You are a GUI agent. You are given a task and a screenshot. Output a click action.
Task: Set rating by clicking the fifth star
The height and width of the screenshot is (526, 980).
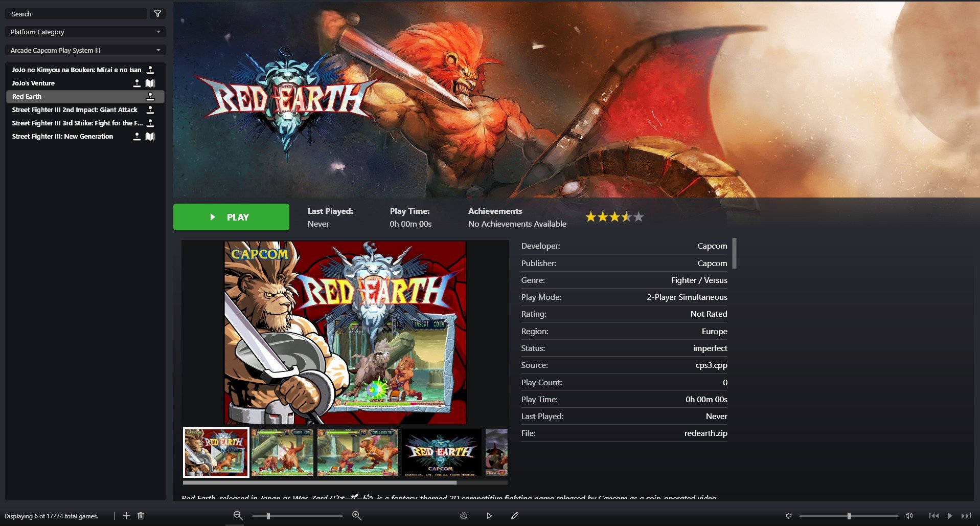[x=638, y=217]
